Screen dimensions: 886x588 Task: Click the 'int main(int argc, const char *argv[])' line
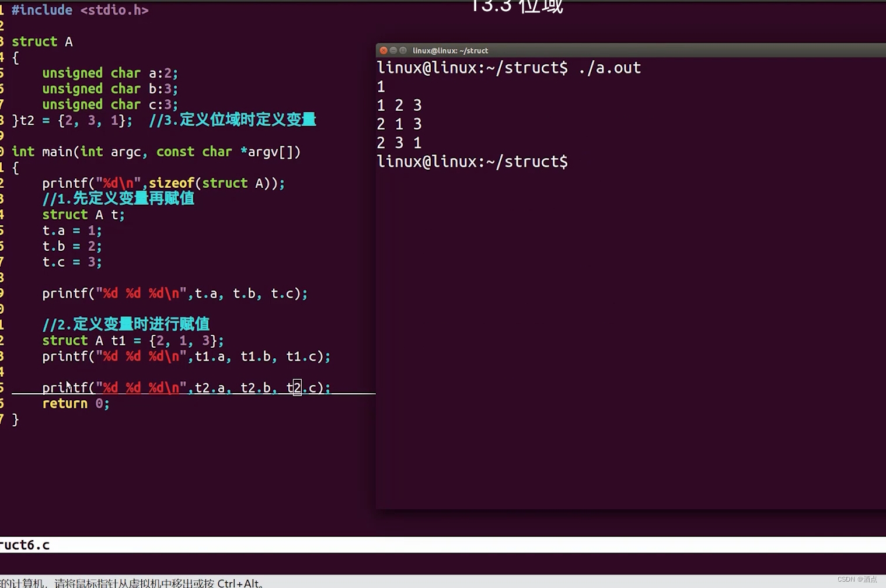pos(156,152)
